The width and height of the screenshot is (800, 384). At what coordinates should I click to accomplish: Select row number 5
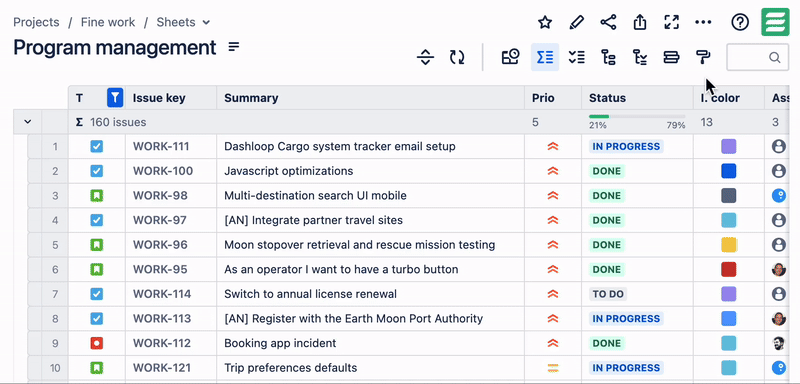55,245
